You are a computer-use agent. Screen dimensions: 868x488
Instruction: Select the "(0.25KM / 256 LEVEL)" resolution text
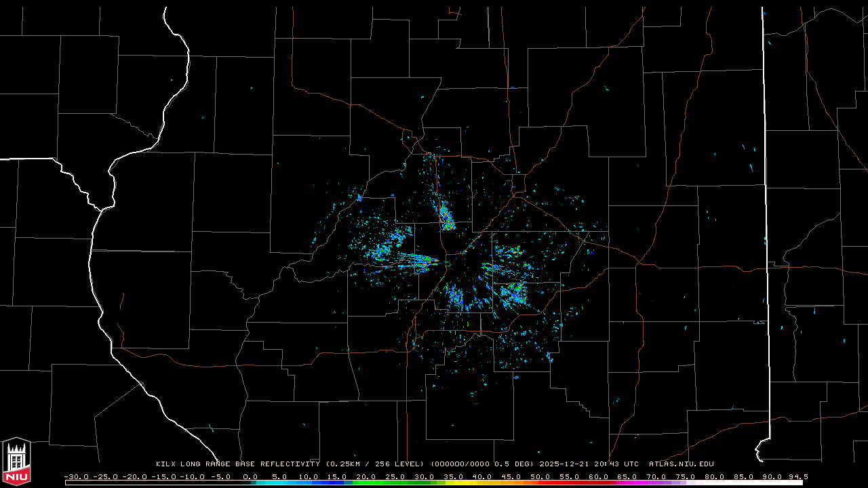[x=375, y=464]
